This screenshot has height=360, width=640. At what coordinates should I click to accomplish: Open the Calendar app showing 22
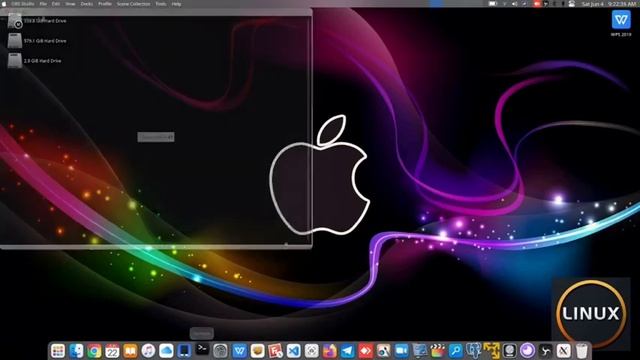click(x=112, y=351)
